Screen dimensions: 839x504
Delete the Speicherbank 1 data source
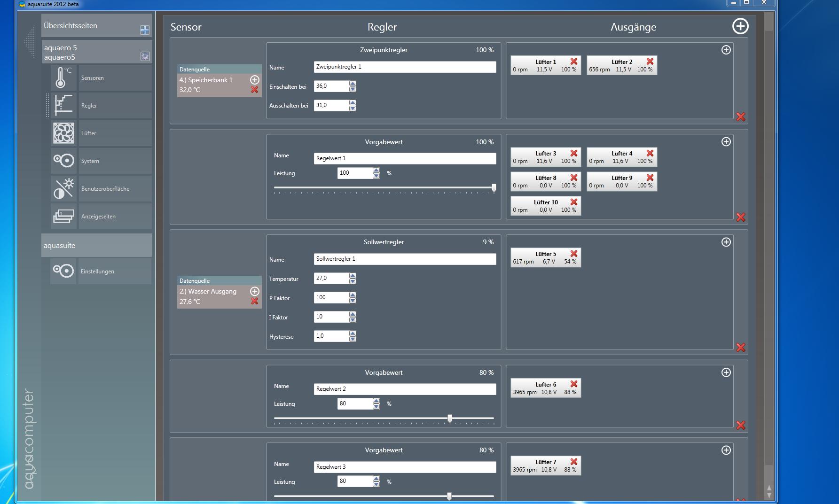pyautogui.click(x=254, y=90)
